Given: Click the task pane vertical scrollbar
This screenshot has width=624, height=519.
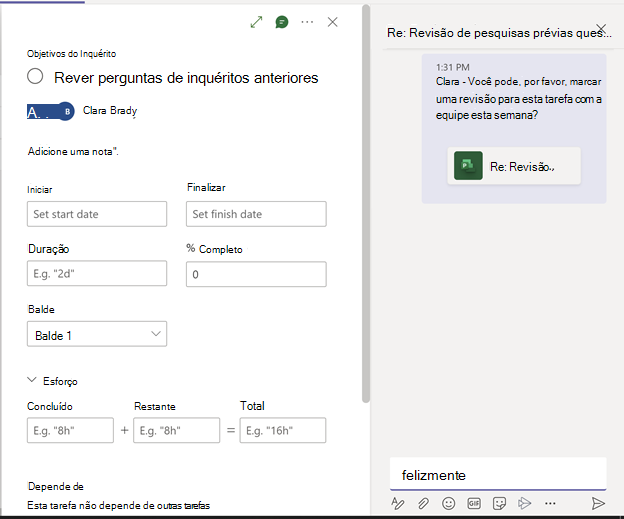Looking at the screenshot, I should (366, 203).
